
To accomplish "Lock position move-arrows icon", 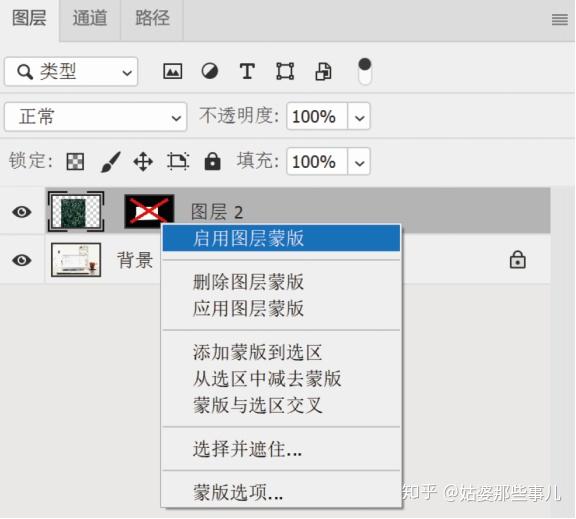I will 143,162.
